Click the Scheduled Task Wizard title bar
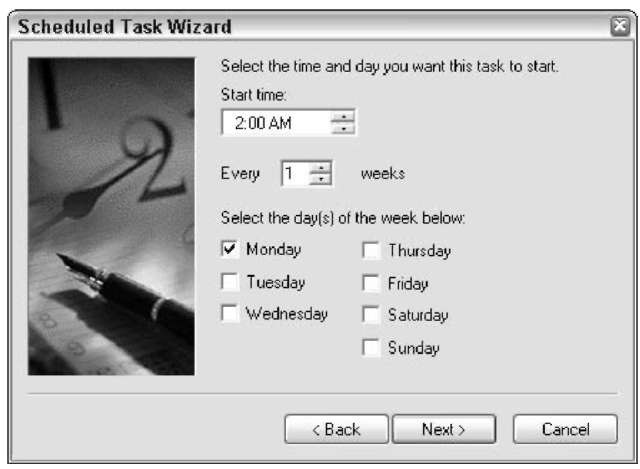640x469 pixels. point(310,27)
